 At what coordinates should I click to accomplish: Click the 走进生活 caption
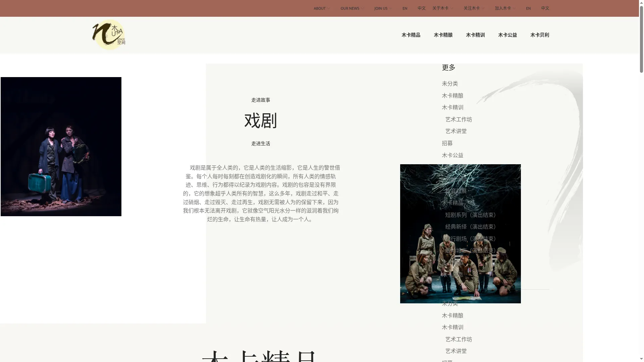pyautogui.click(x=261, y=144)
